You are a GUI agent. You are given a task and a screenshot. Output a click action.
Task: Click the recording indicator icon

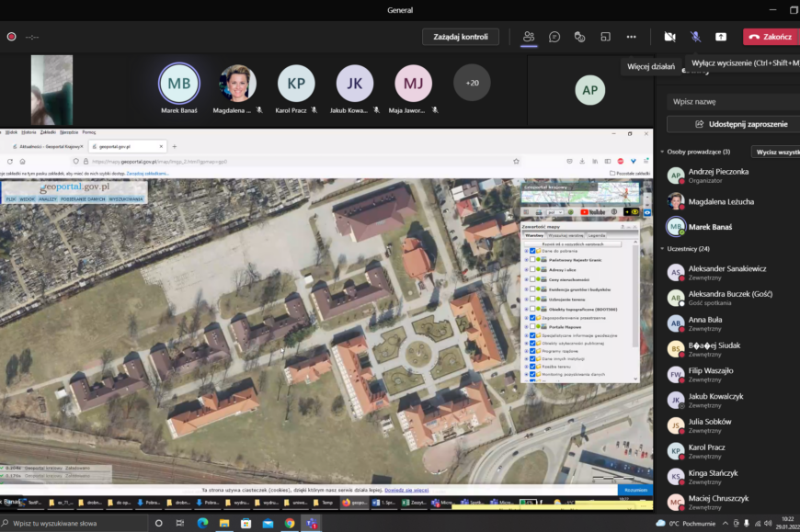point(11,37)
